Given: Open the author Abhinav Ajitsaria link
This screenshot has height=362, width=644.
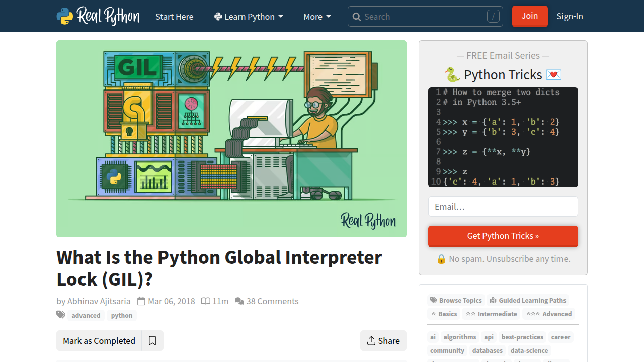Looking at the screenshot, I should 99,301.
